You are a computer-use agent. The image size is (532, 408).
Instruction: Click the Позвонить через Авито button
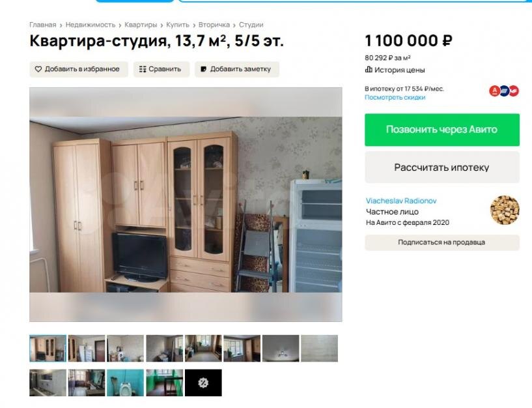point(442,130)
